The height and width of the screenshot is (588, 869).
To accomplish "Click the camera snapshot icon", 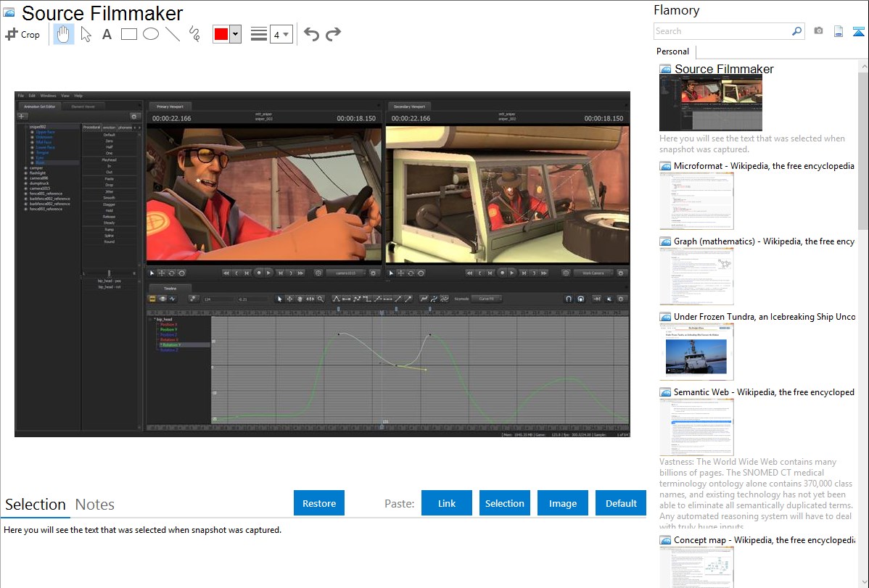I will pos(818,31).
